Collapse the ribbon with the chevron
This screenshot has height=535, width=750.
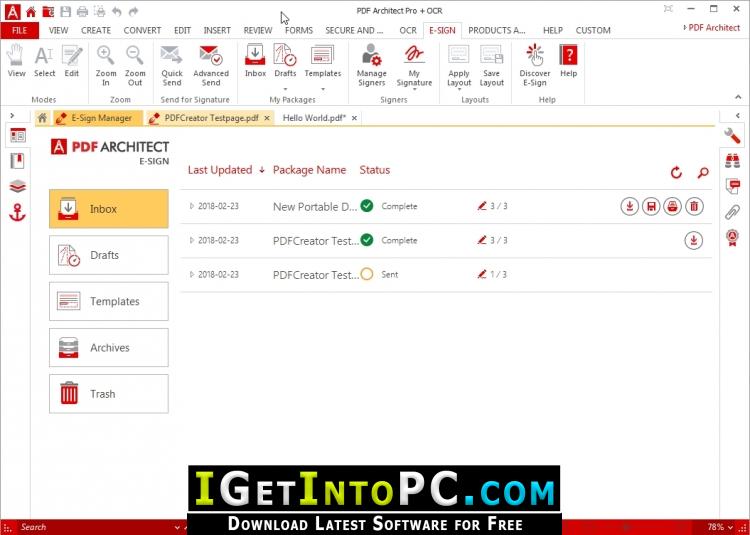[738, 98]
